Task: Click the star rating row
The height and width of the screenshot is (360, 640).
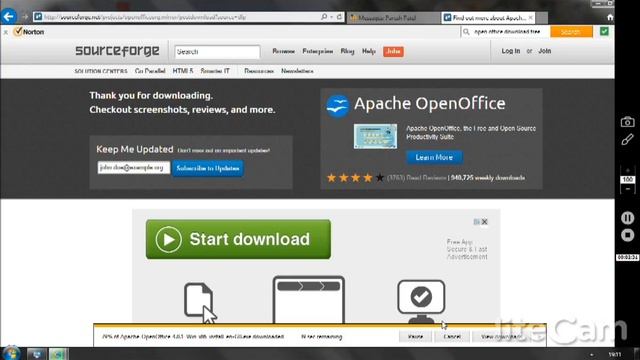Action: [x=356, y=178]
